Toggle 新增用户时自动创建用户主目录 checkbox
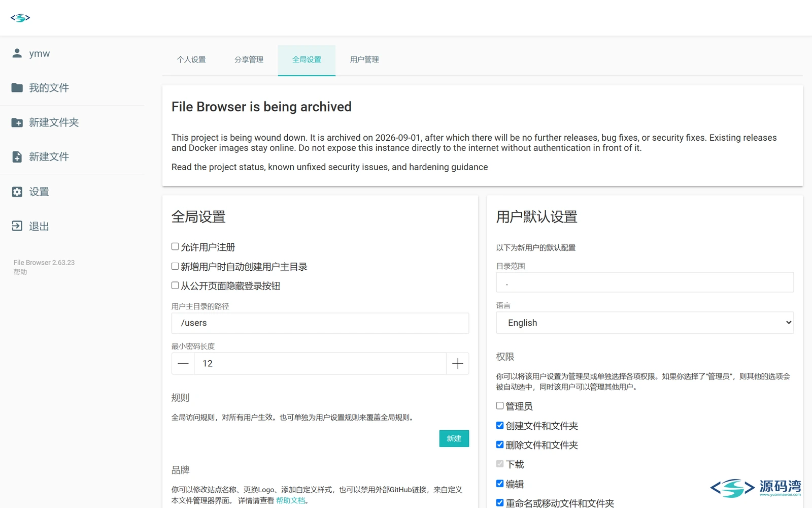The image size is (812, 508). [175, 266]
